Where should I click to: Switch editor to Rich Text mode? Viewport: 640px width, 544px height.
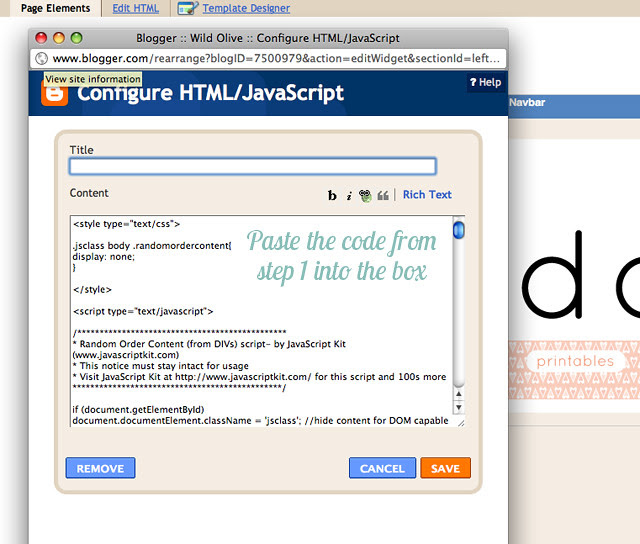pyautogui.click(x=427, y=195)
